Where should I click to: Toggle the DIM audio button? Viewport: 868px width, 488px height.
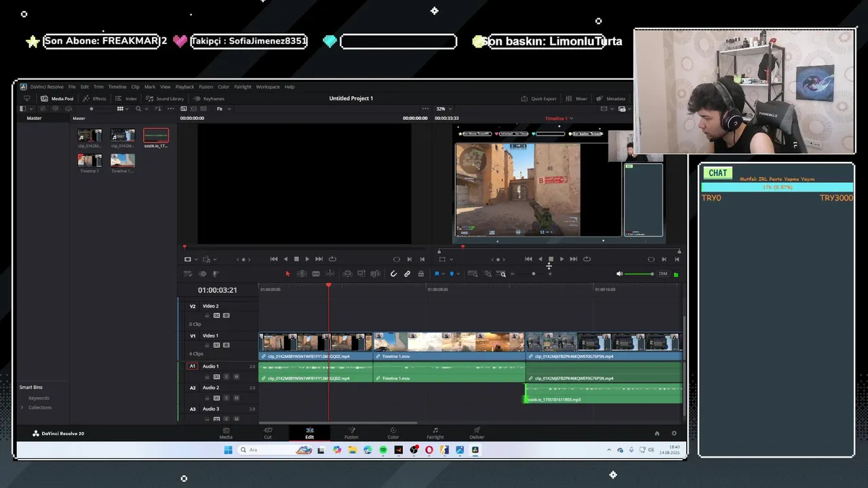click(663, 274)
